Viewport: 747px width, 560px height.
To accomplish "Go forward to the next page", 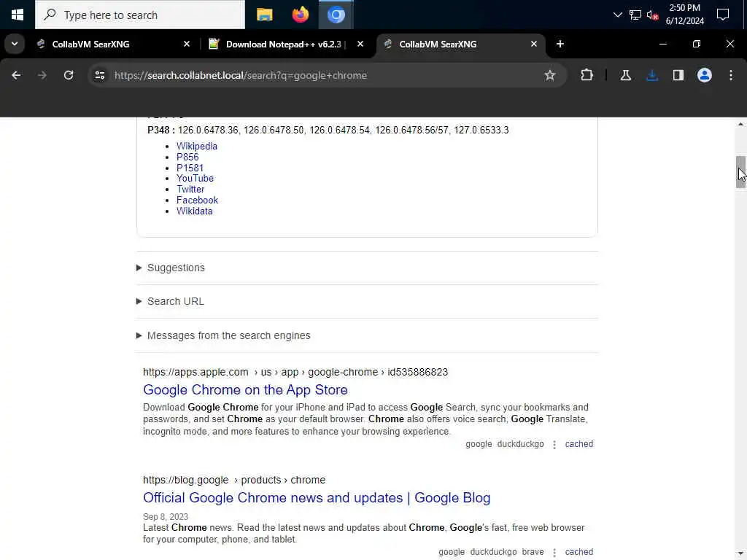I will pyautogui.click(x=42, y=75).
